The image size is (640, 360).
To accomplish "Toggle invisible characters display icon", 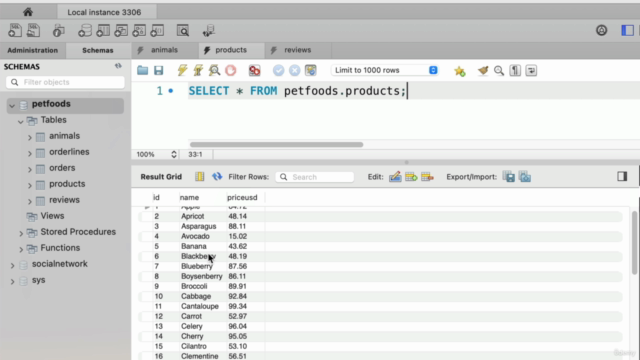I will tap(515, 70).
